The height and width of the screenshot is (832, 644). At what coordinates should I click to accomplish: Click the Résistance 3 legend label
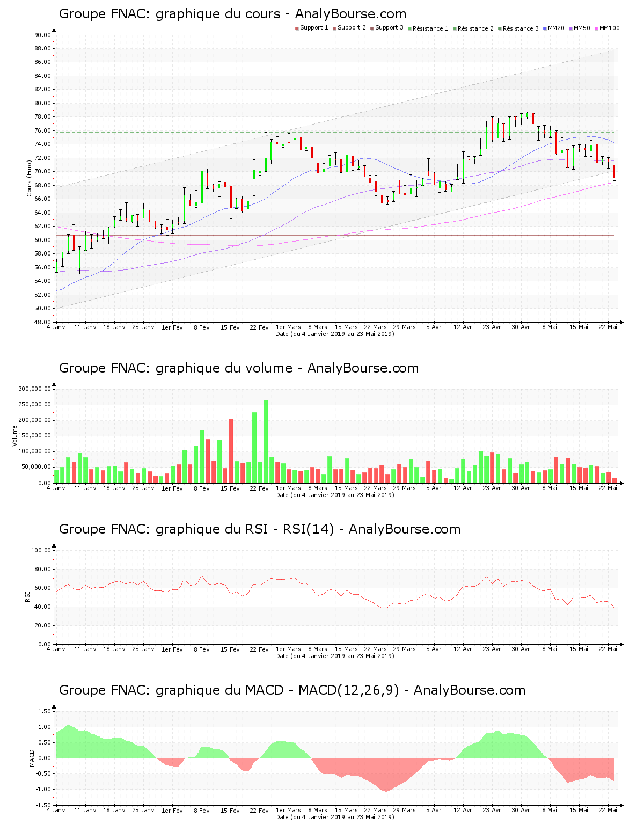[521, 28]
